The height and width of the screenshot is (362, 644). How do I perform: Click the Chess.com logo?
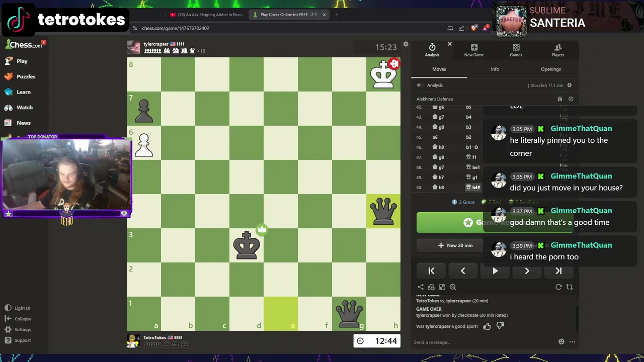pyautogui.click(x=24, y=45)
